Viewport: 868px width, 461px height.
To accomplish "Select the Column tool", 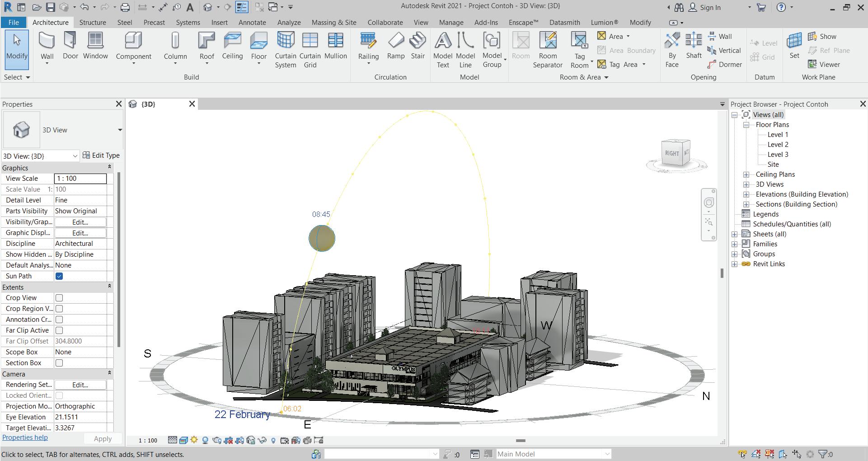I will click(175, 47).
